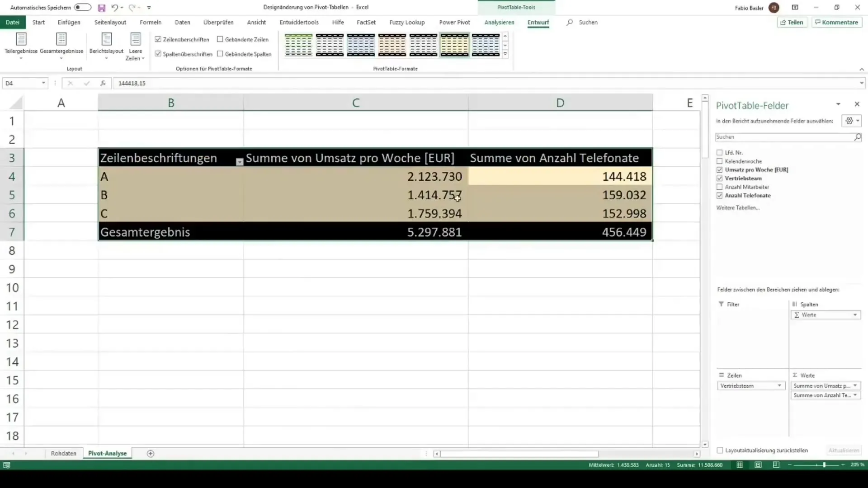Open Werte dropdown in Spalten area
Image resolution: width=868 pixels, height=488 pixels.
(x=855, y=315)
